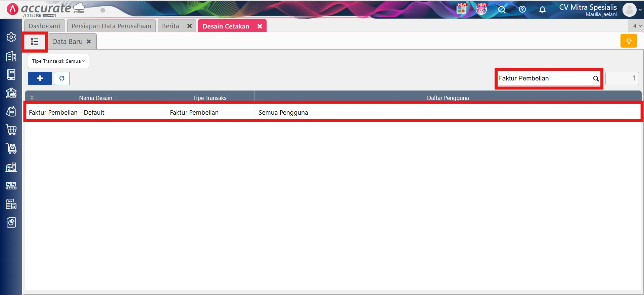644x295 pixels.
Task: Open the Manufacturing conveyor module icon
Action: pyautogui.click(x=11, y=185)
